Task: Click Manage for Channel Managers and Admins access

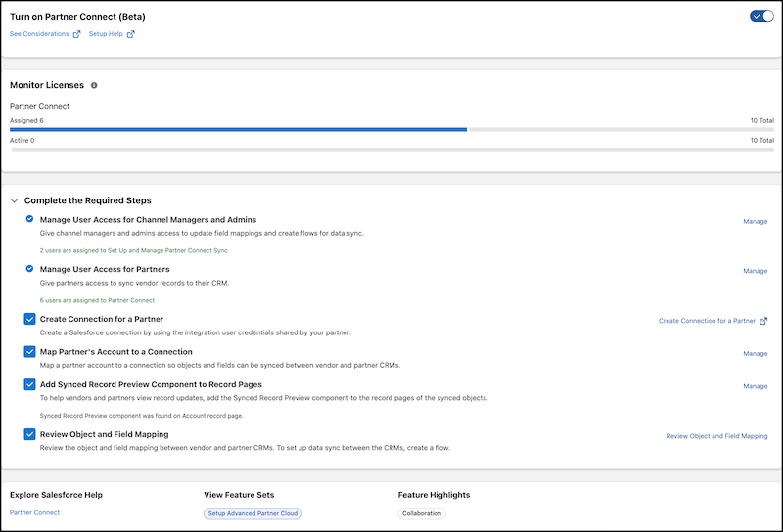Action: 755,221
